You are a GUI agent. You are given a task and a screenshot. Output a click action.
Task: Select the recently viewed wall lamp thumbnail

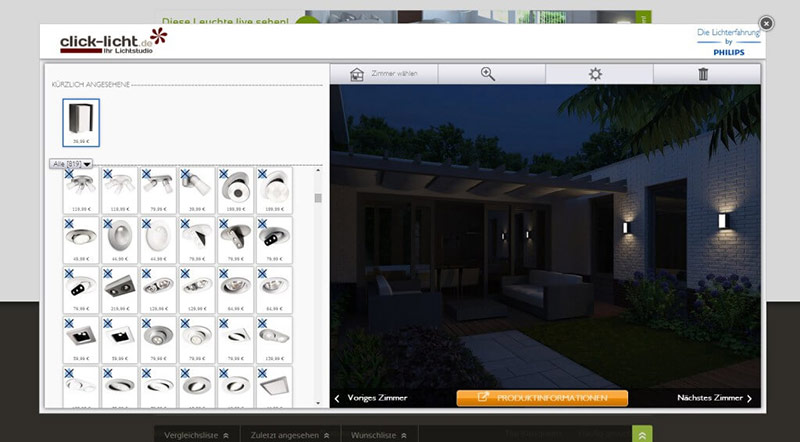pyautogui.click(x=81, y=121)
